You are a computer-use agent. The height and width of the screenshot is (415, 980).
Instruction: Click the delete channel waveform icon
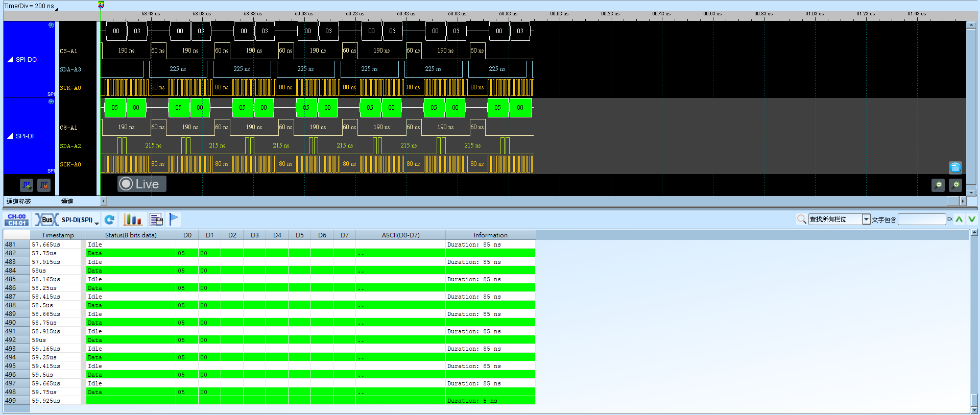[44, 185]
